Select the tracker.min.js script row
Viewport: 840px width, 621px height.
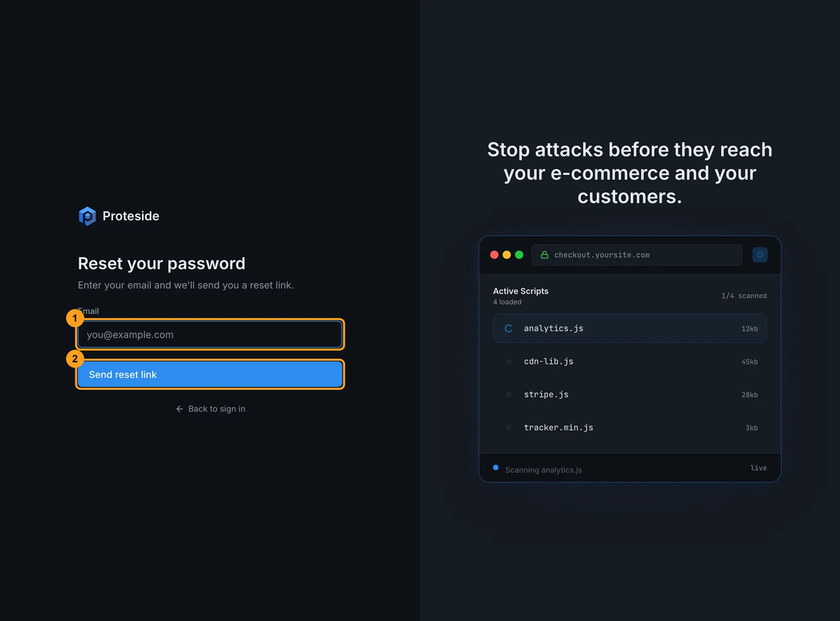pyautogui.click(x=629, y=428)
